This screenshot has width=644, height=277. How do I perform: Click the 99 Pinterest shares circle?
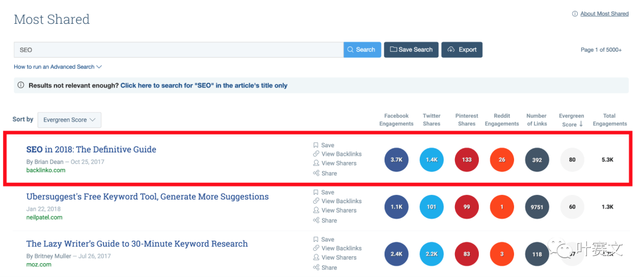(x=466, y=207)
